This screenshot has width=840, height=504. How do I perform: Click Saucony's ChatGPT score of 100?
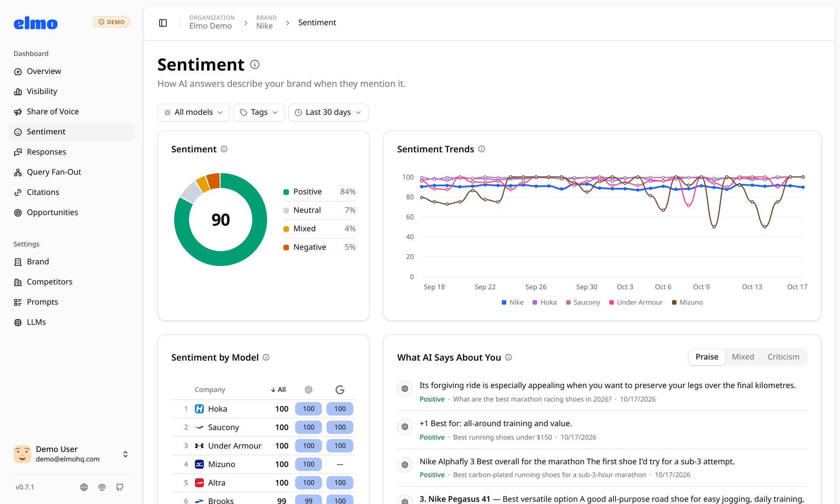tap(308, 427)
